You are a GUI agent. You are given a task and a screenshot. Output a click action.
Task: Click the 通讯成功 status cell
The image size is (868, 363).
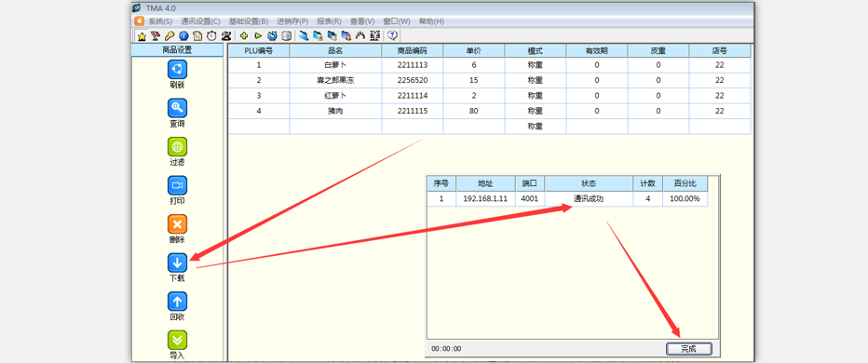589,198
